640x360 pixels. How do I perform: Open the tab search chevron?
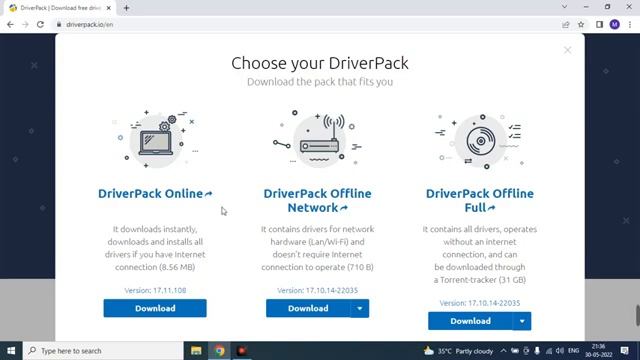pos(564,7)
